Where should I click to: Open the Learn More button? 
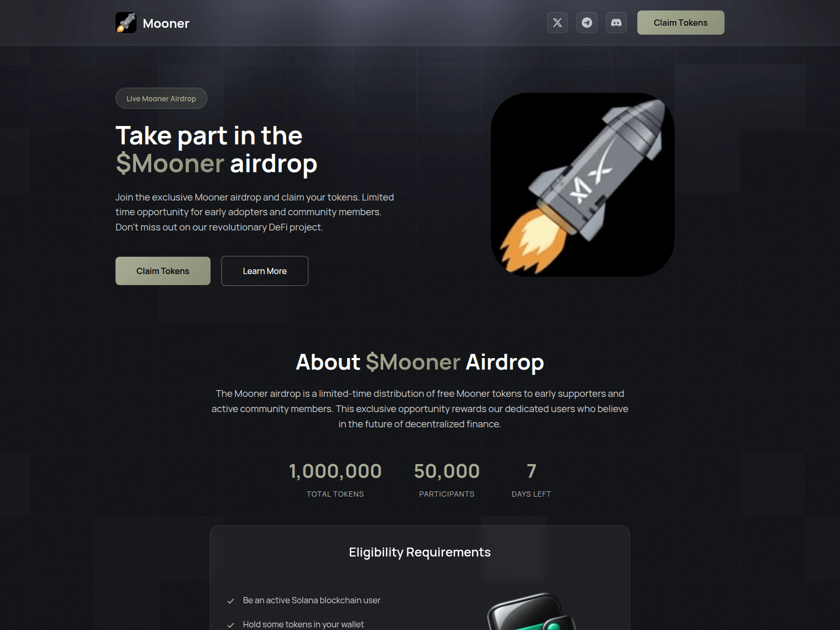pos(265,271)
